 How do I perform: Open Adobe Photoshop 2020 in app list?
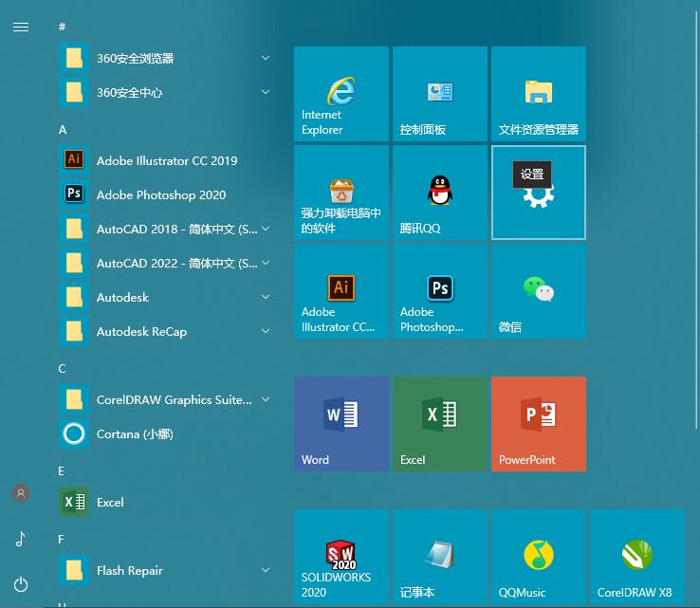(x=166, y=194)
